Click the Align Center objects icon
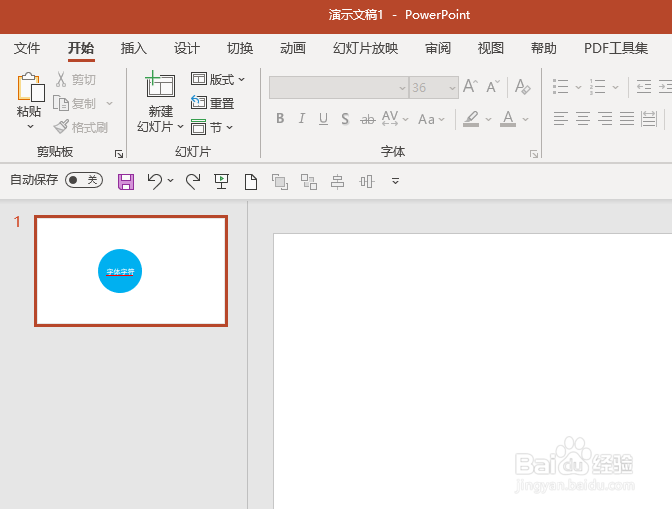This screenshot has width=672, height=509. coord(338,182)
